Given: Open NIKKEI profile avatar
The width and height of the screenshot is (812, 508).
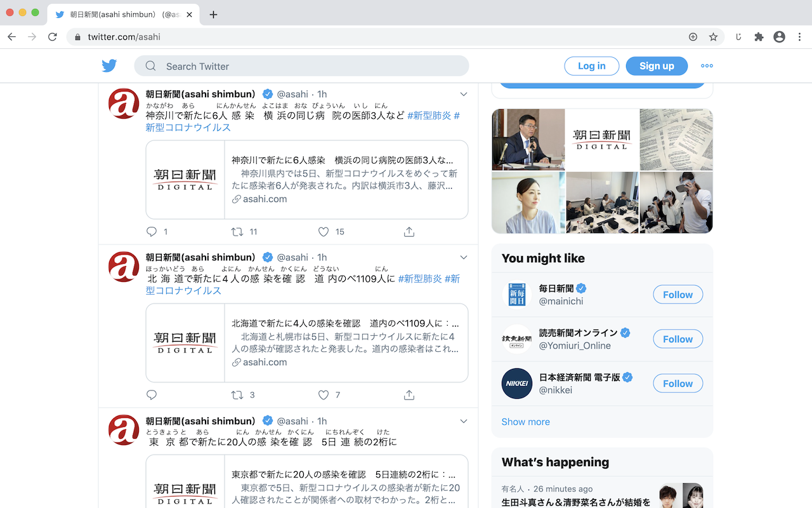Looking at the screenshot, I should [517, 384].
